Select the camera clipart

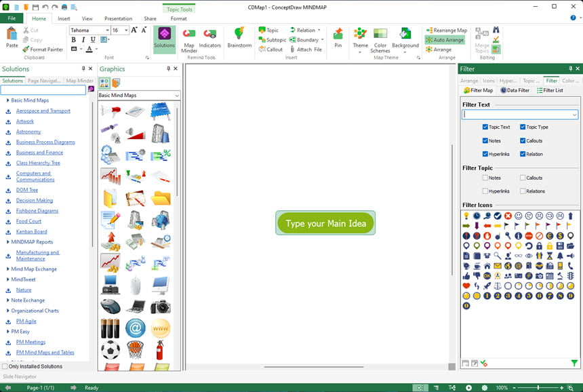click(x=161, y=307)
